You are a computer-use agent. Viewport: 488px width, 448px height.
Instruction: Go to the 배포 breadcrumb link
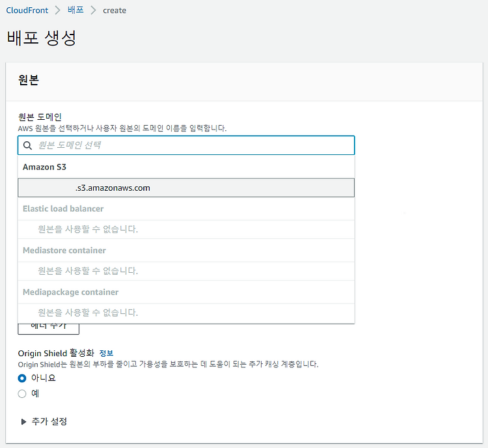(75, 10)
